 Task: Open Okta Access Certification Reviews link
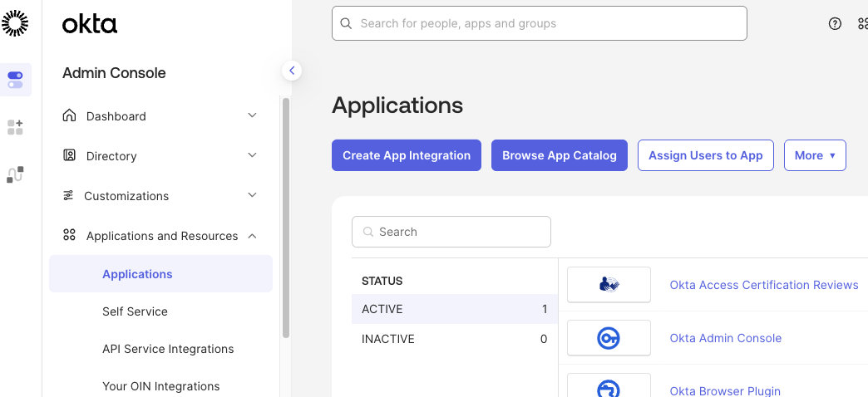[764, 285]
